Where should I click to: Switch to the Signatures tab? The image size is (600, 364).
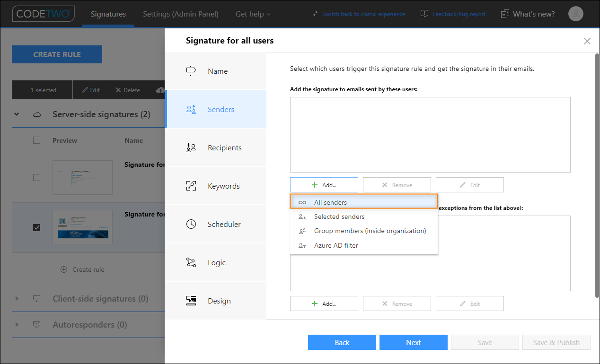click(x=108, y=14)
